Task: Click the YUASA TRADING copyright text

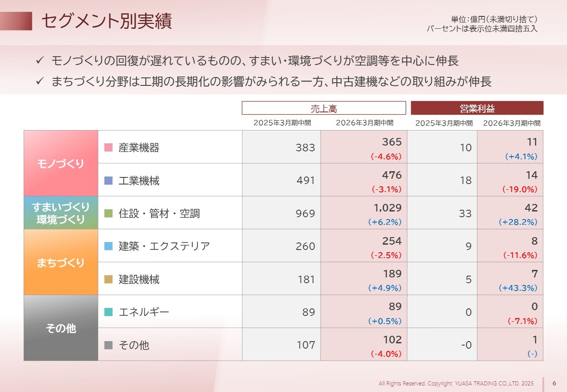Action: click(456, 383)
